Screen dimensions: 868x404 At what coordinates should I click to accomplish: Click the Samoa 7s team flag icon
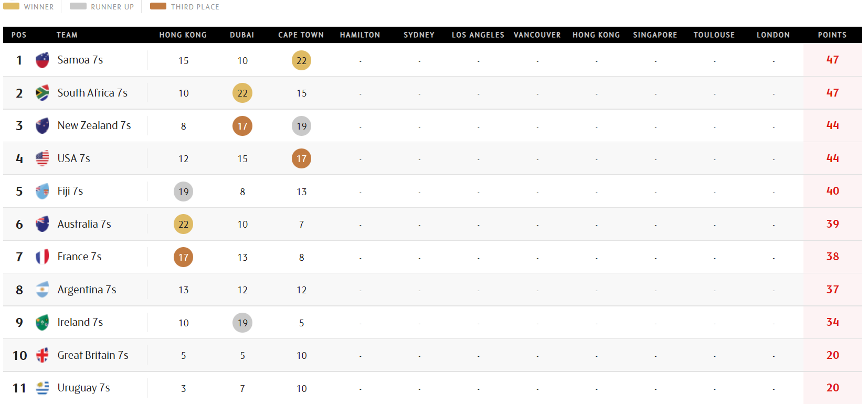pos(42,60)
